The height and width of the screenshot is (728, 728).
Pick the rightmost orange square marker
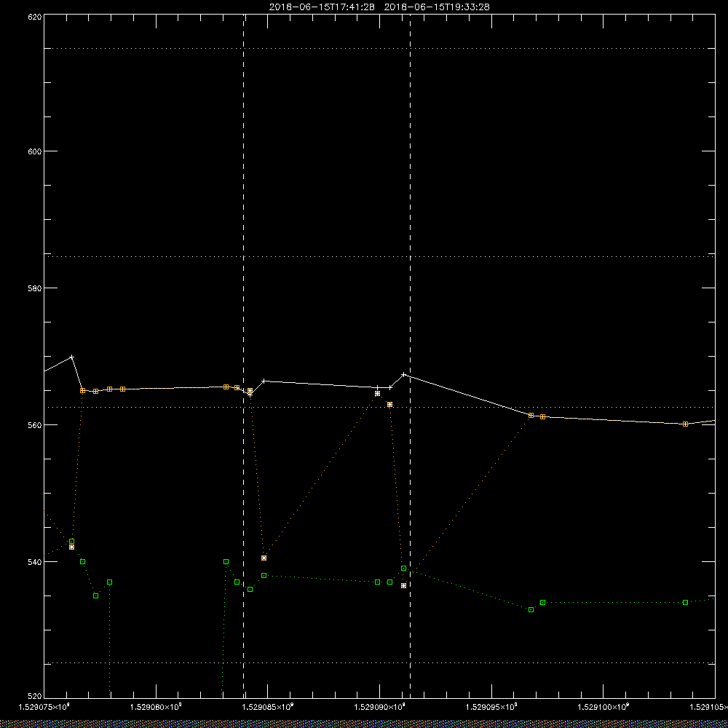[685, 424]
